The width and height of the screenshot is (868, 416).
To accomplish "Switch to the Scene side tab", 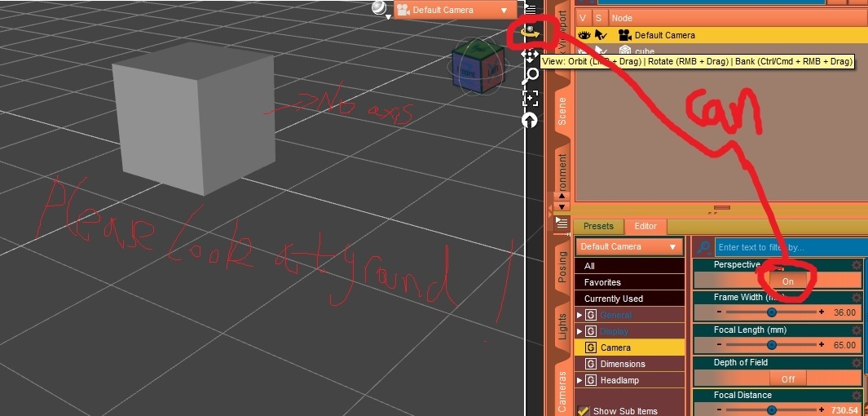I will pos(562,111).
